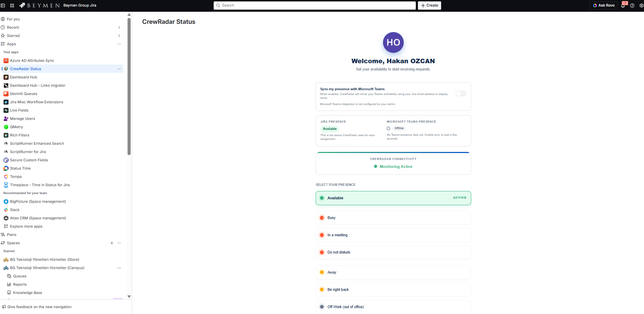Image resolution: width=644 pixels, height=314 pixels.
Task: Open the ScriptRunner for Jira icon
Action: (6, 152)
